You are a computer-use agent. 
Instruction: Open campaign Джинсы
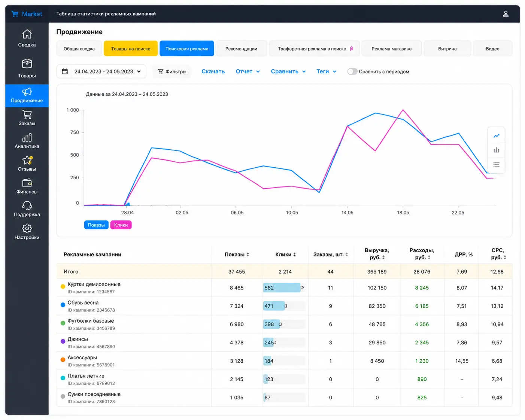tap(78, 339)
